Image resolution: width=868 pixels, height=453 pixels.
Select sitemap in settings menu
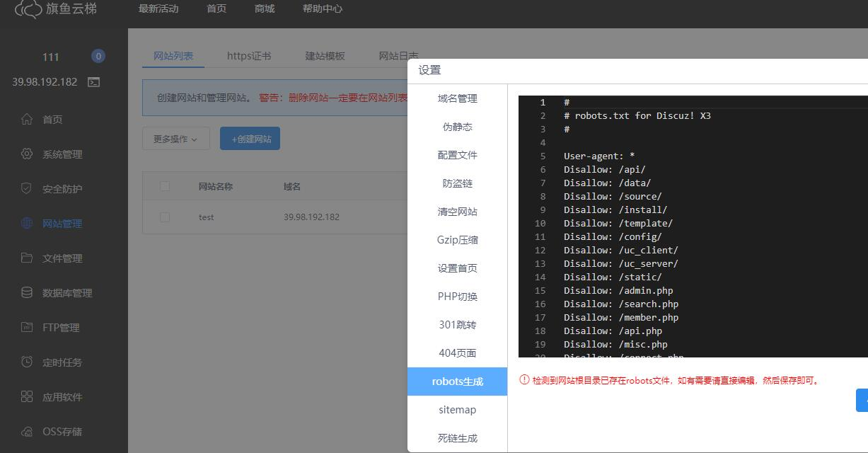(458, 410)
